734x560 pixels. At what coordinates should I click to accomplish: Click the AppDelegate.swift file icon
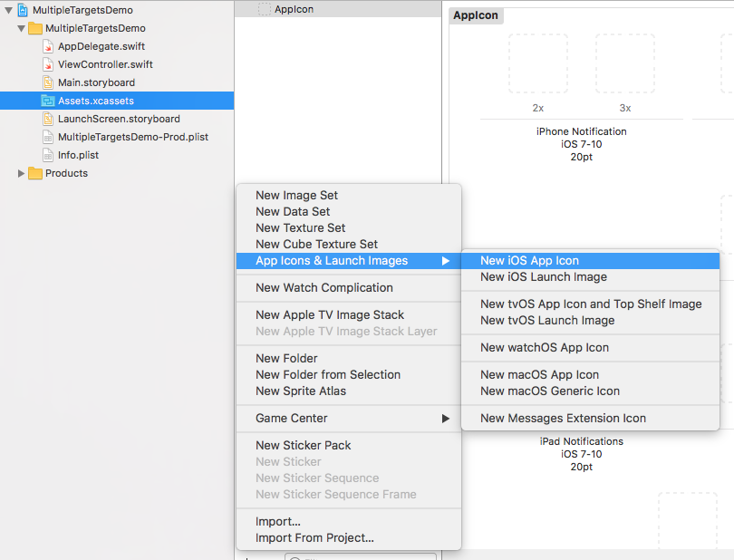point(48,46)
